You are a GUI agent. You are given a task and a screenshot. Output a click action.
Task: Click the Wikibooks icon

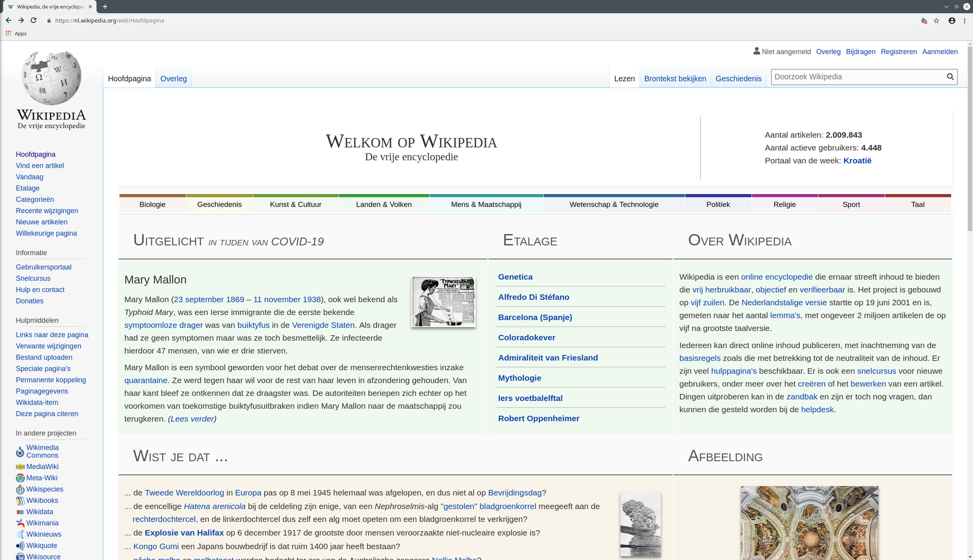click(20, 501)
